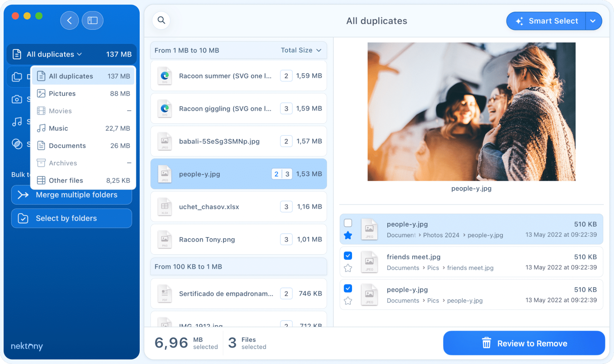Open the Total Size sort dropdown
This screenshot has height=364, width=614.
(301, 50)
